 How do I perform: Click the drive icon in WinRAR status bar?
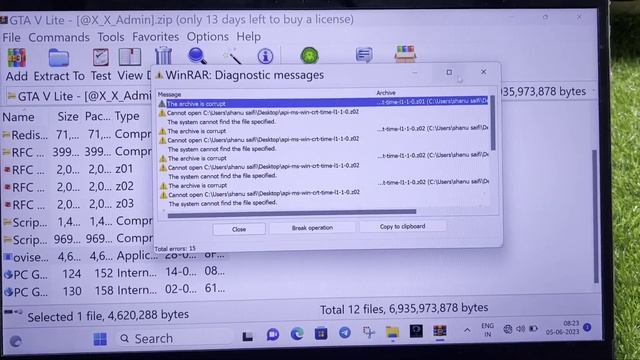tap(13, 312)
